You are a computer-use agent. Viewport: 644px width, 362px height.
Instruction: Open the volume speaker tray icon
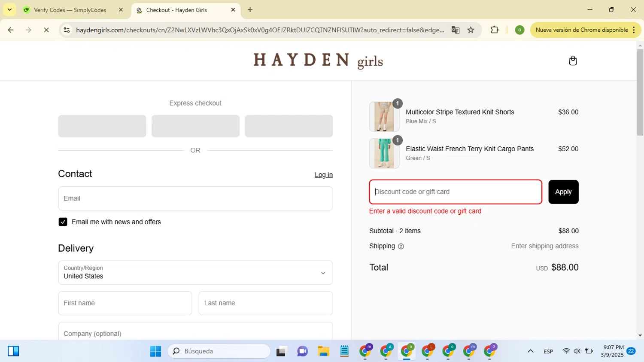(x=577, y=351)
